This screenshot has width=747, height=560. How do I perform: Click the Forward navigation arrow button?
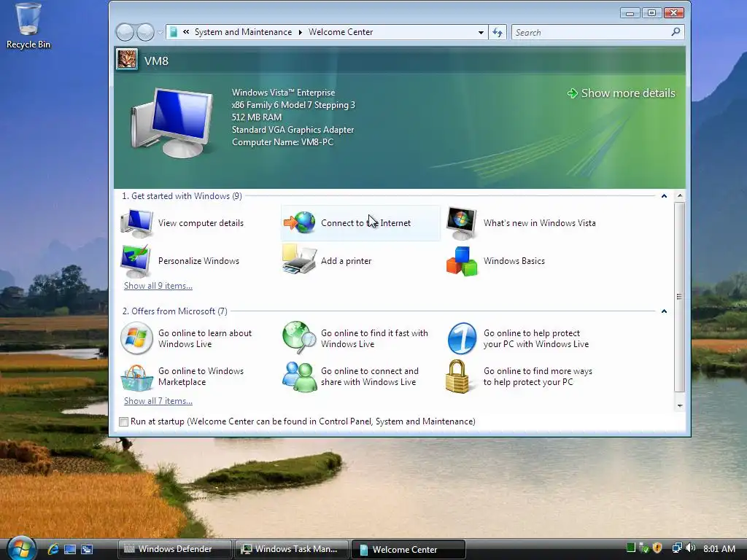click(145, 32)
